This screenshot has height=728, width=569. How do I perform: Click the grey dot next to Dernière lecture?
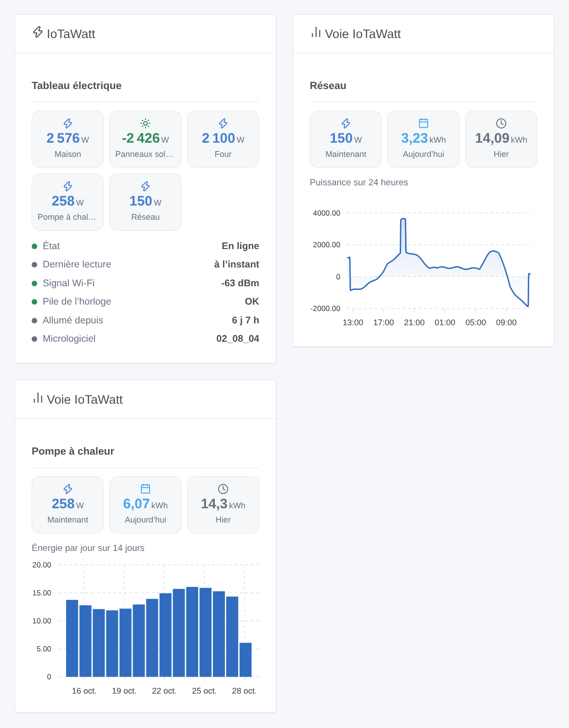pyautogui.click(x=34, y=265)
